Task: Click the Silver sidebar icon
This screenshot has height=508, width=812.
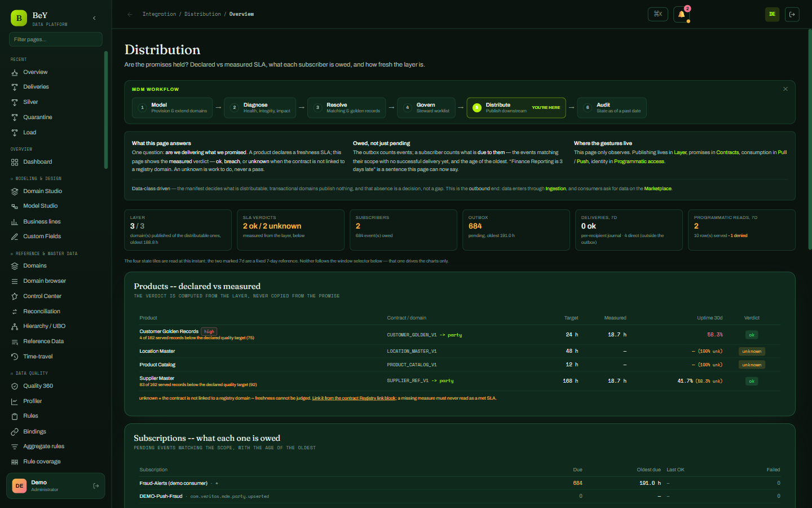Action: tap(15, 102)
